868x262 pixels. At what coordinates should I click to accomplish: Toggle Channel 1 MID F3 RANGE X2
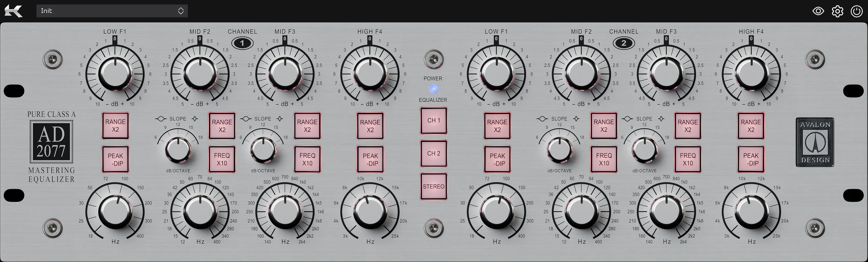(307, 126)
